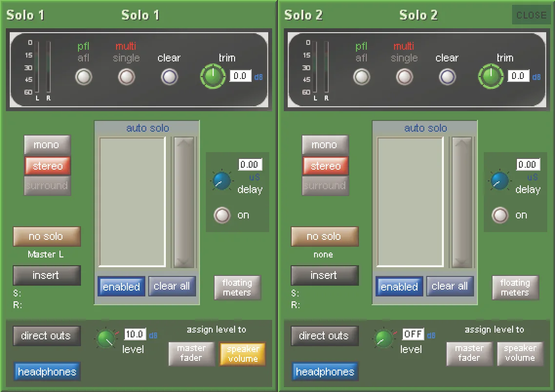This screenshot has height=392, width=555.
Task: Click the Solo 2 L/R level meter
Action: click(321, 67)
